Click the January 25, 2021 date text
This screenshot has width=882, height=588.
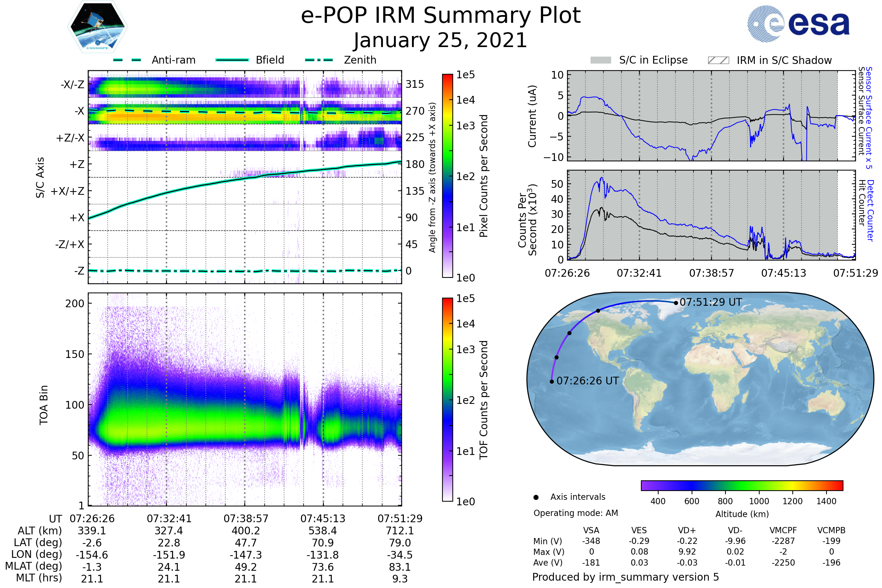tap(441, 40)
